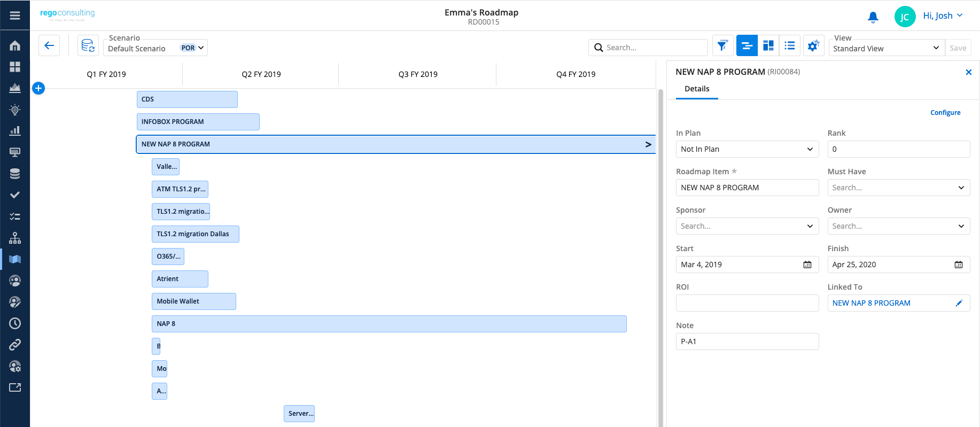Open the chain link icon in sidebar
Image resolution: width=980 pixels, height=427 pixels.
pyautogui.click(x=15, y=345)
